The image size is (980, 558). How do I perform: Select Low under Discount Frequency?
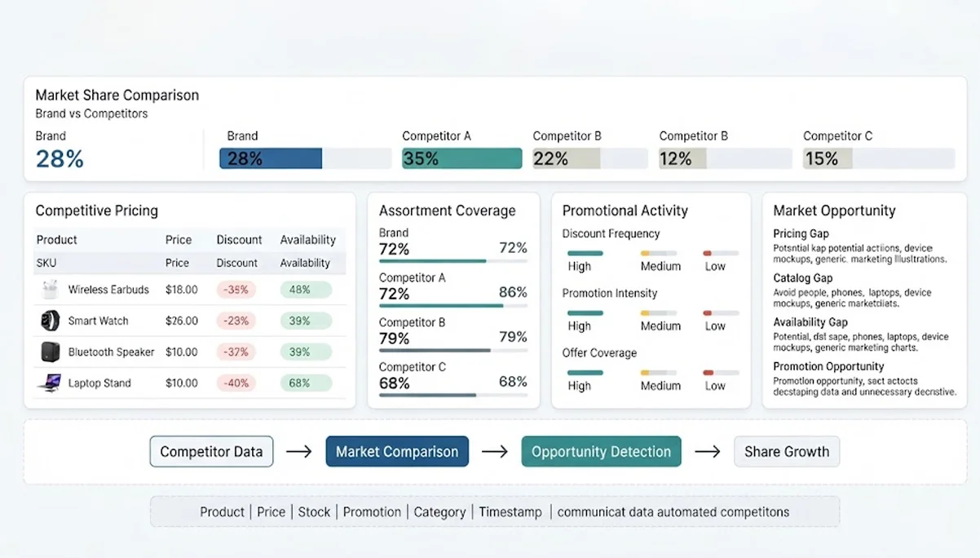tap(715, 266)
